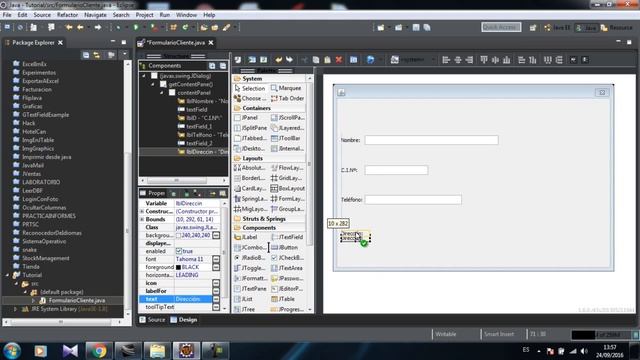Switch to the Design tab
The width and height of the screenshot is (640, 360).
184,320
